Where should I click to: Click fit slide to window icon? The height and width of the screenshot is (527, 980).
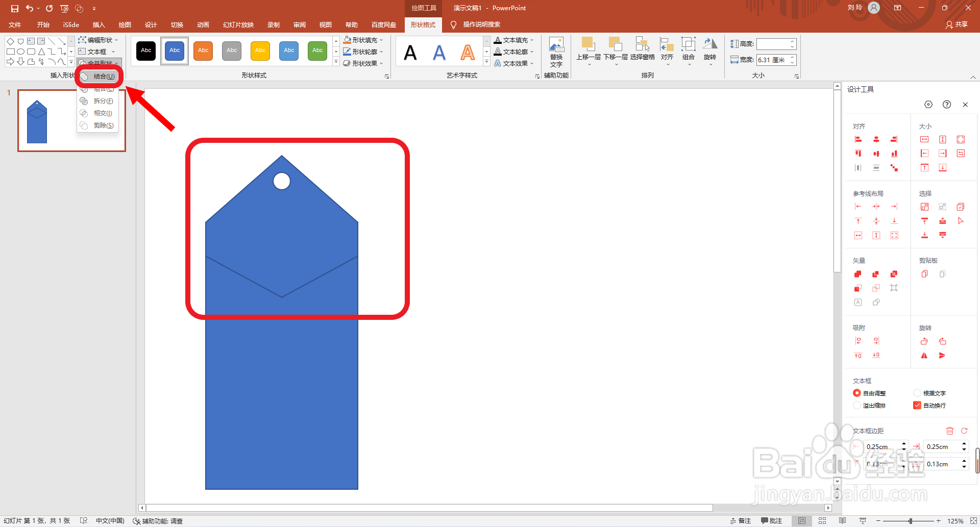coord(974,521)
